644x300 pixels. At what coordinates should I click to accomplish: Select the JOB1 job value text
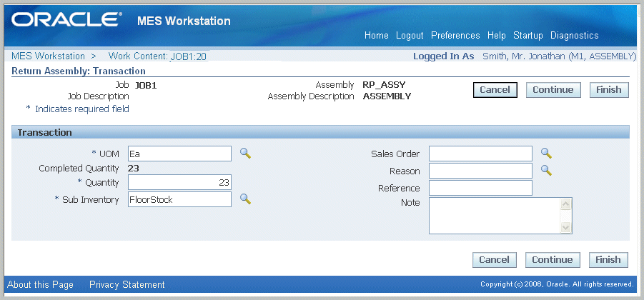[146, 86]
